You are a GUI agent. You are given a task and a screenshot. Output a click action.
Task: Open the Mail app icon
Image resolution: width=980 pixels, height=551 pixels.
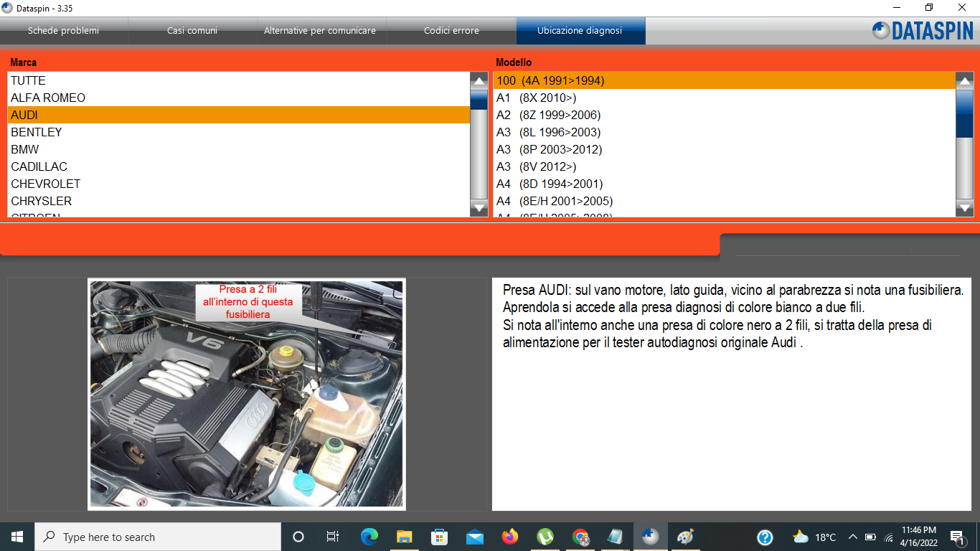475,537
